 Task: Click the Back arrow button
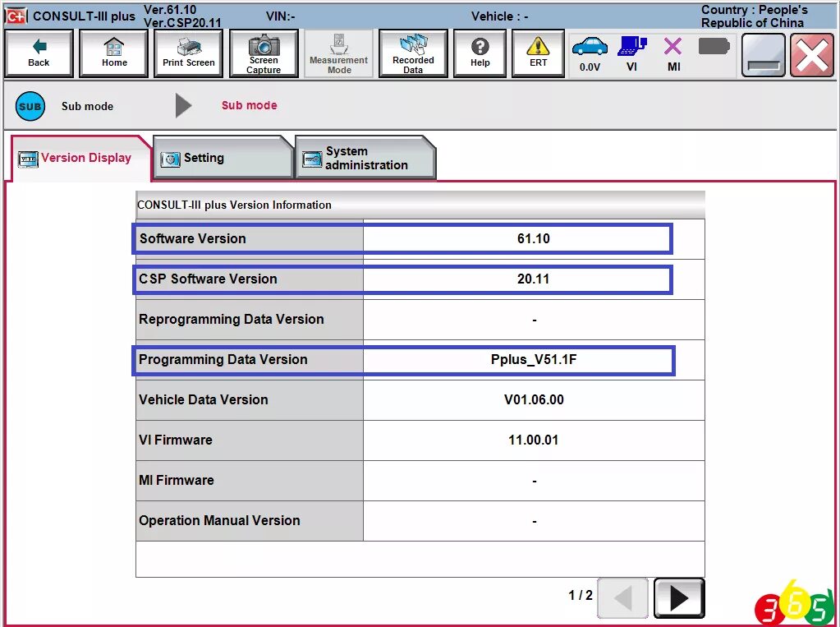39,53
